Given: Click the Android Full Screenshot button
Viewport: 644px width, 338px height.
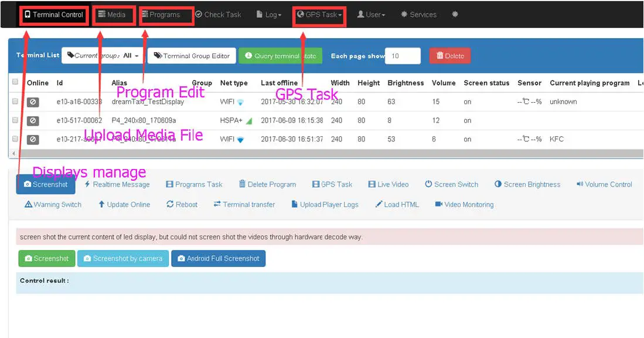Looking at the screenshot, I should coord(218,258).
